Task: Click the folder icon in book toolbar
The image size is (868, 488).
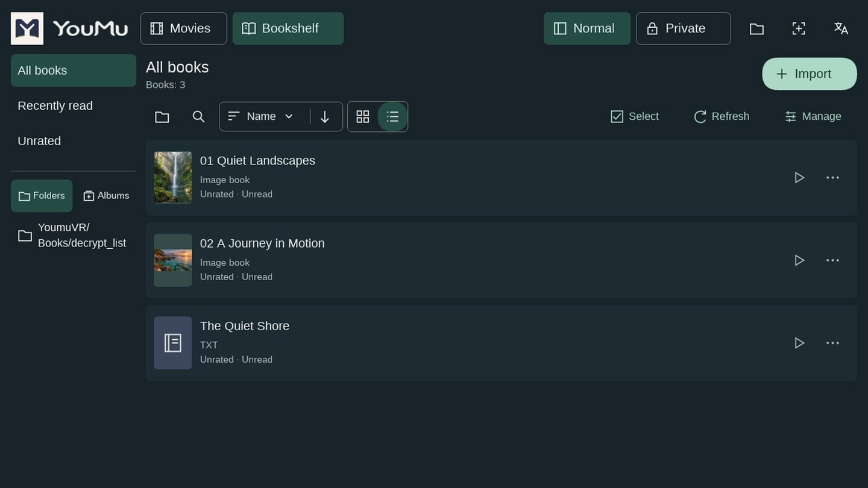Action: tap(162, 116)
